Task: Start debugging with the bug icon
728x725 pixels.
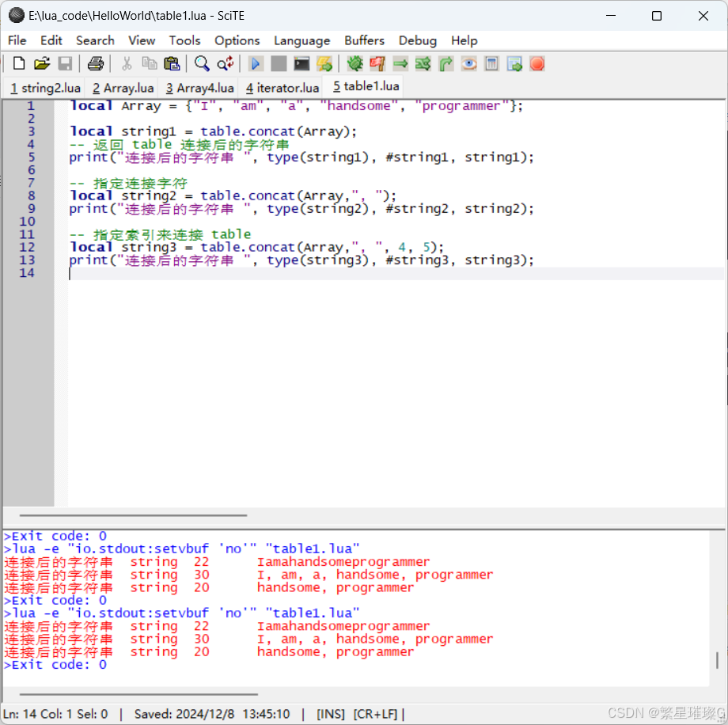Action: click(354, 63)
